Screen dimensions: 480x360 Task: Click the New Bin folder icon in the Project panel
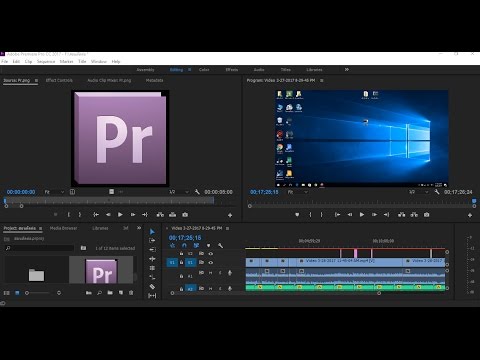tap(110, 293)
